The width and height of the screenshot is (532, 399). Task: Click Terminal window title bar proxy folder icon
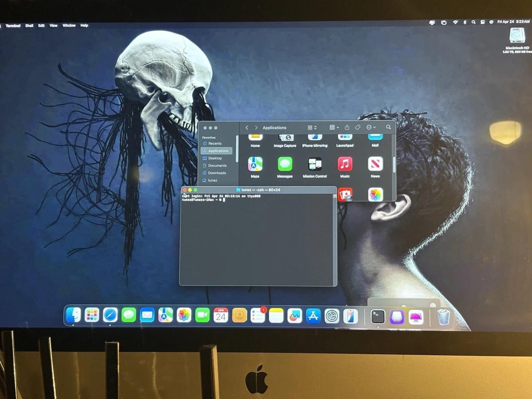(238, 190)
